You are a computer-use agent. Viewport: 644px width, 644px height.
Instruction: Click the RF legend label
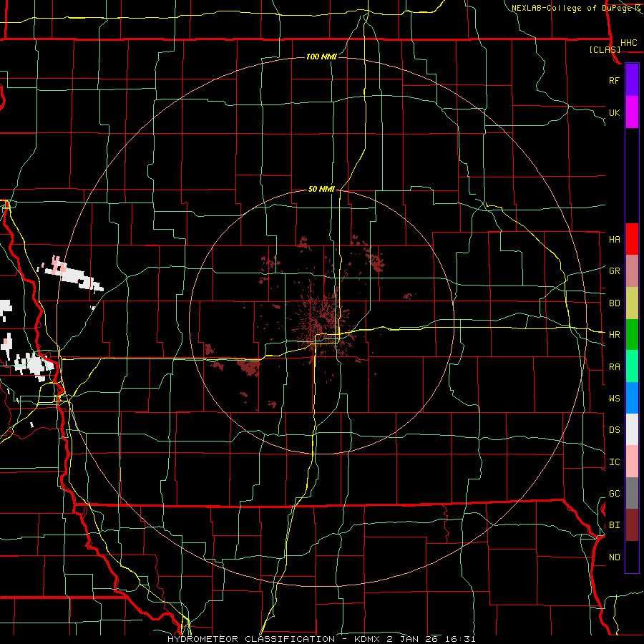point(614,80)
